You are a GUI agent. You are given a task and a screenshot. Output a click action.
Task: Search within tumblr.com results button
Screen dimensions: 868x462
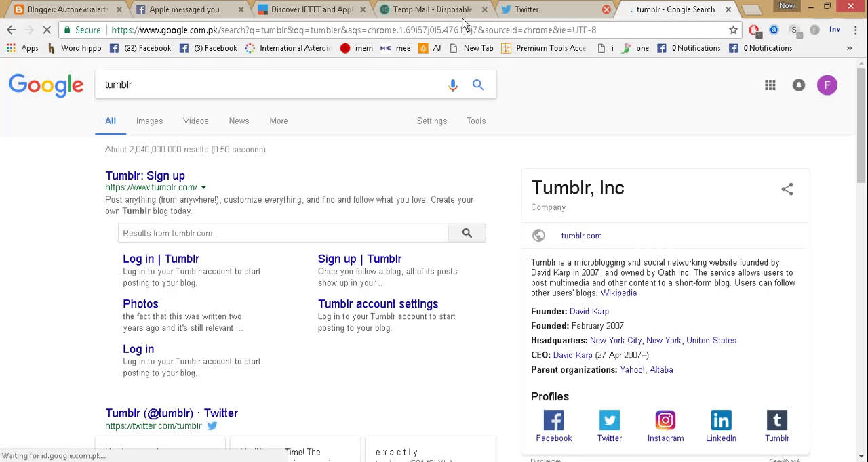[x=467, y=233]
